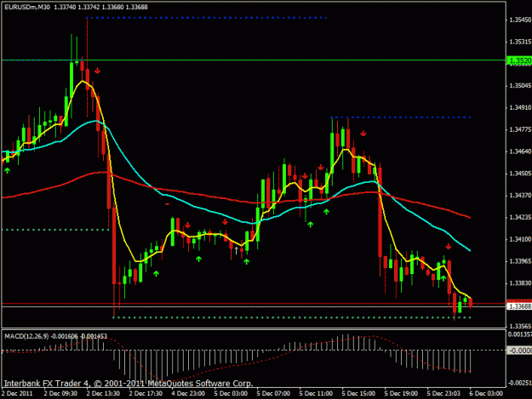This screenshot has height=399, width=532.
Task: Click the 1.35315 price scale label
Action: (520, 42)
